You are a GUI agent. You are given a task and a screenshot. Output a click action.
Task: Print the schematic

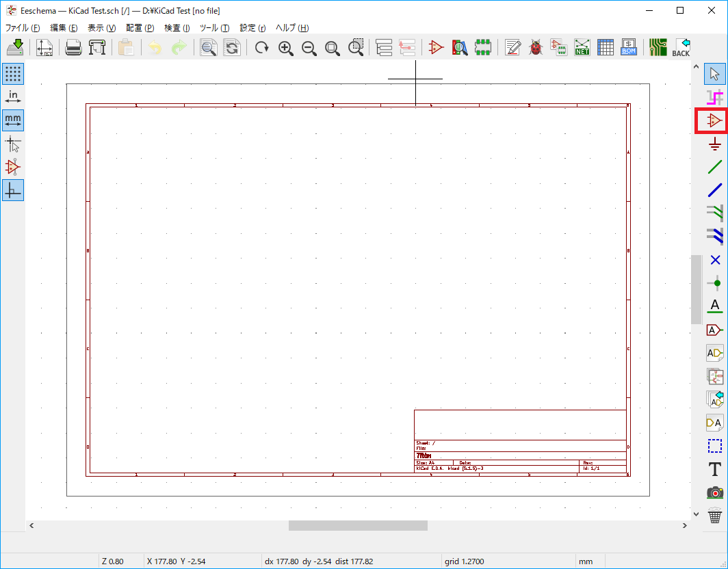tap(73, 47)
